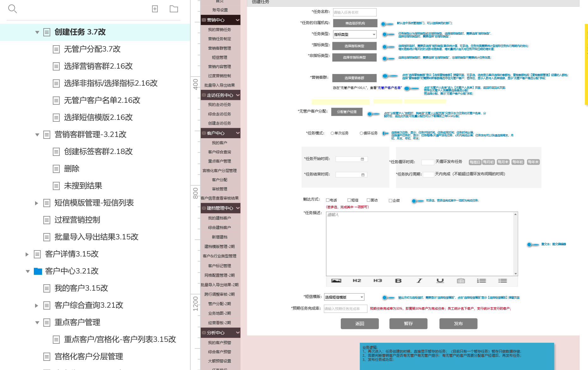Open the 选择短信模版 dropdown
Image resolution: width=588 pixels, height=370 pixels.
pos(344,297)
